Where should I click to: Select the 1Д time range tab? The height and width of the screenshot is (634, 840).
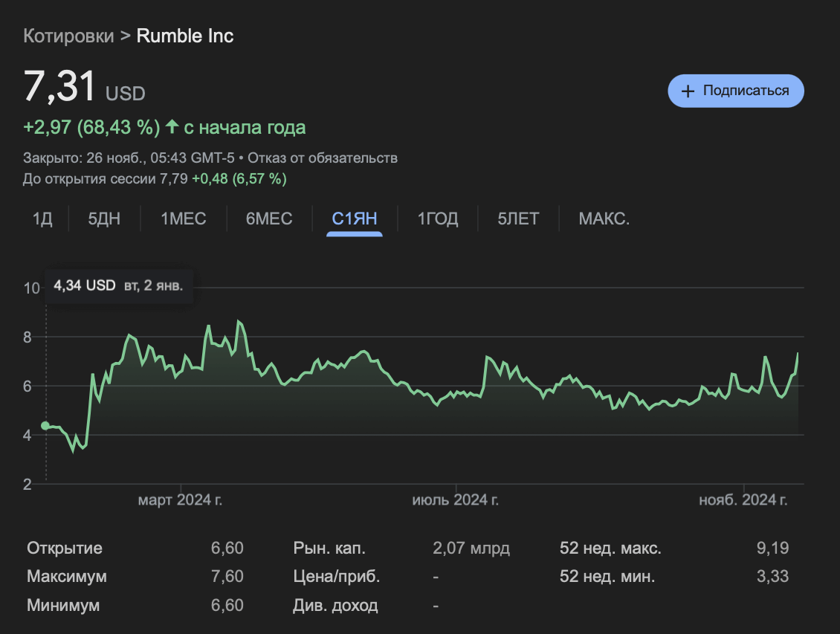(x=42, y=219)
